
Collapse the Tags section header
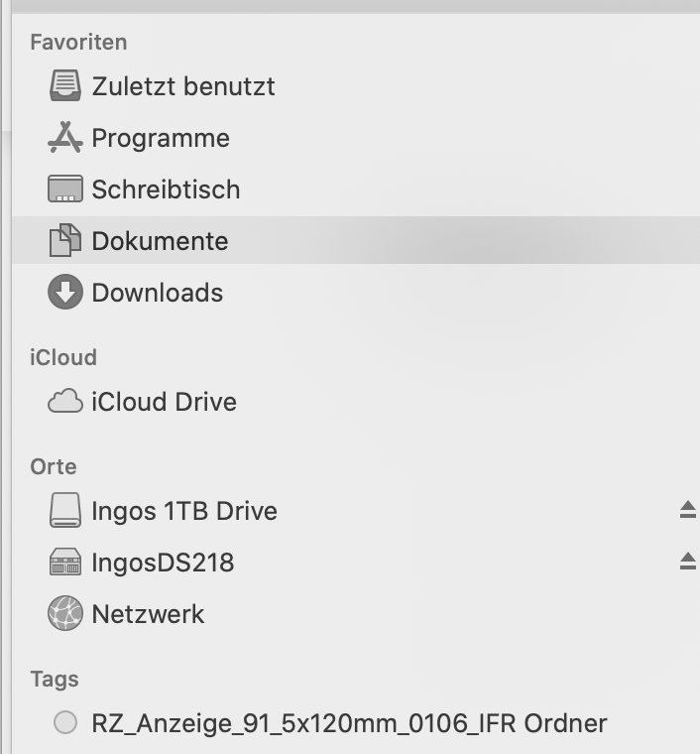tap(55, 680)
